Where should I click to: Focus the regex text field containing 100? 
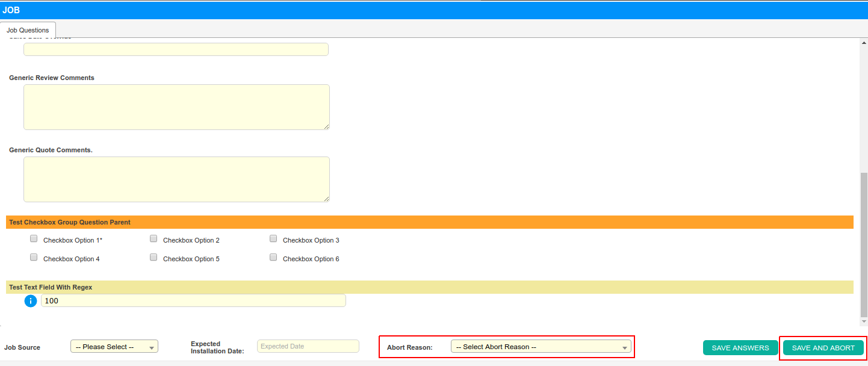193,300
